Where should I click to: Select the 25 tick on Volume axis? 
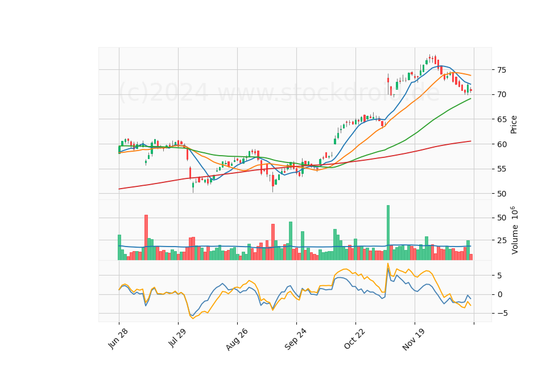point(502,240)
